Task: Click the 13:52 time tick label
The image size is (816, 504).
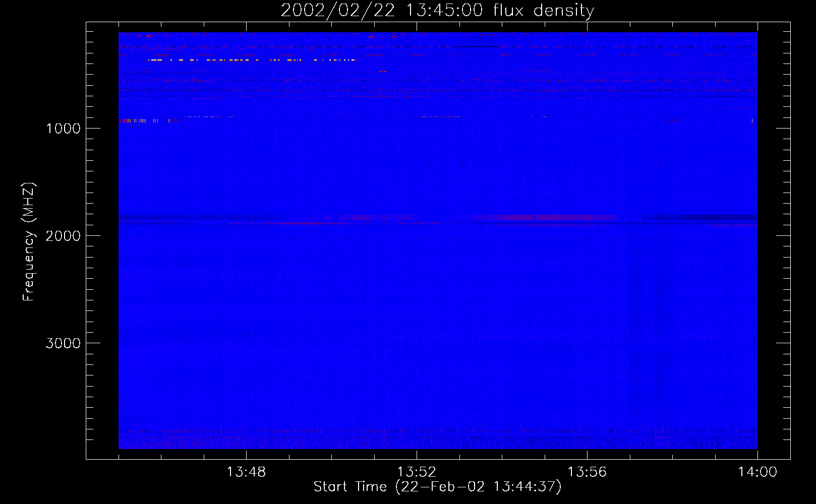Action: [x=417, y=472]
